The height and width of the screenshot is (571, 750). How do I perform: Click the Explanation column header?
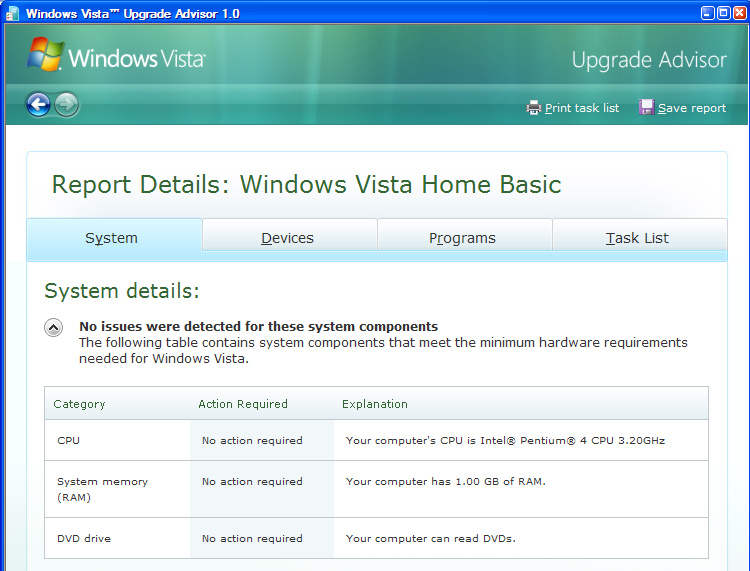point(375,404)
